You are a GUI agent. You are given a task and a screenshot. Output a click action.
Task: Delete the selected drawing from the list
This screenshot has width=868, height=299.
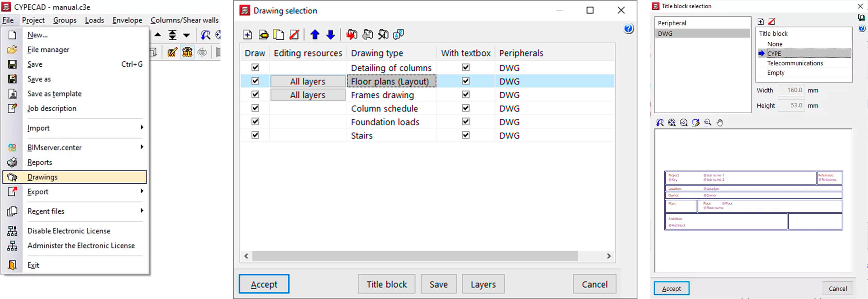[x=294, y=34]
